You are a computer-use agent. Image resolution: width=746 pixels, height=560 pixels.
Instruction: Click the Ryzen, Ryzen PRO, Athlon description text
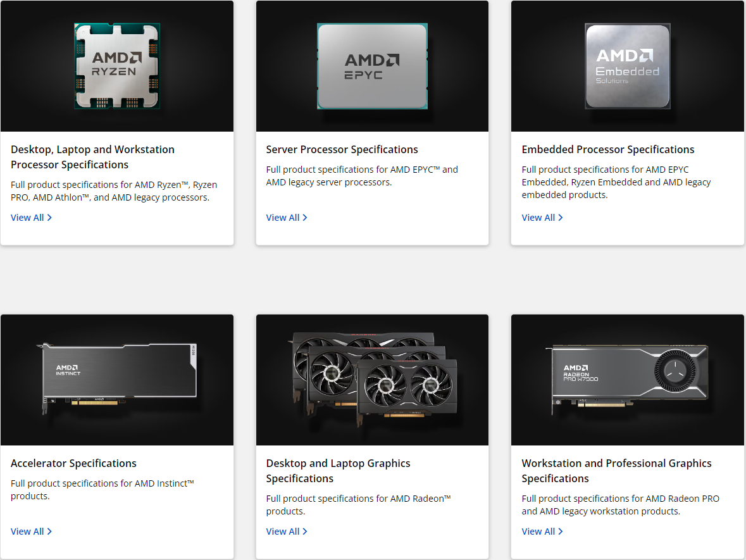114,191
